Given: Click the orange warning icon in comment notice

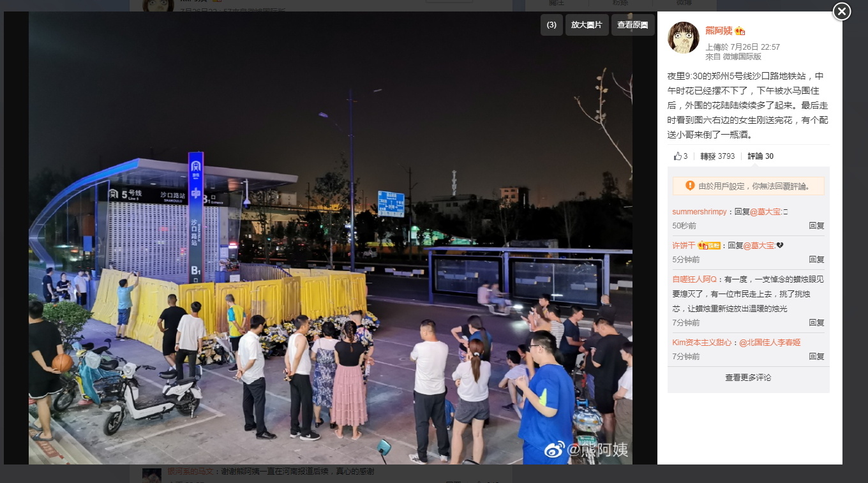Looking at the screenshot, I should coord(690,186).
